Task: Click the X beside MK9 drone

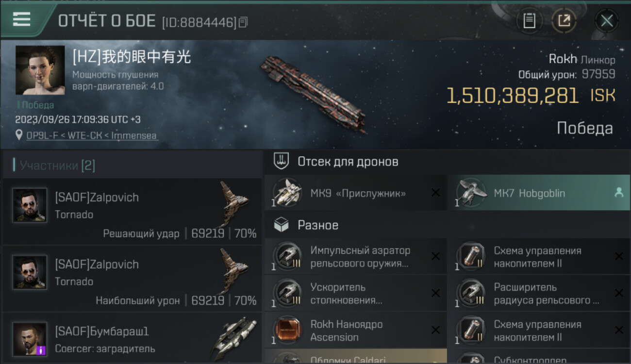Action: pos(435,193)
